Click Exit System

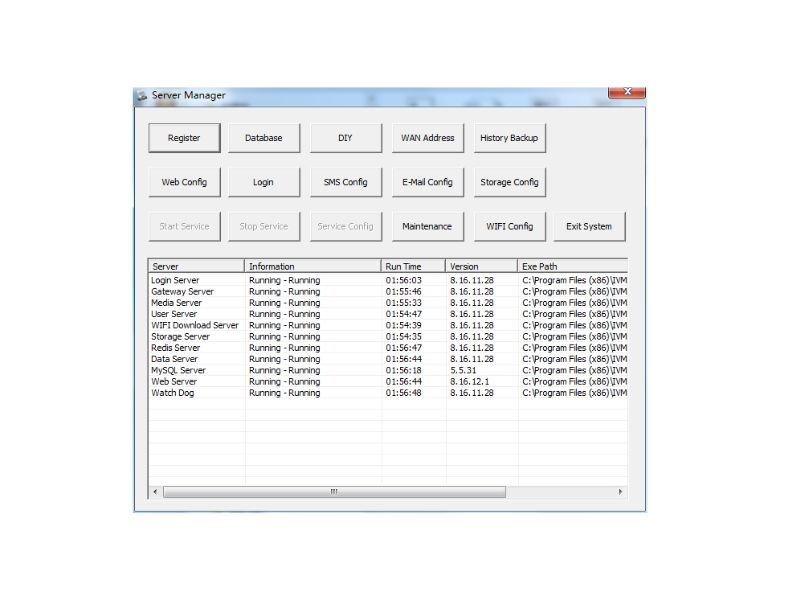tap(589, 226)
